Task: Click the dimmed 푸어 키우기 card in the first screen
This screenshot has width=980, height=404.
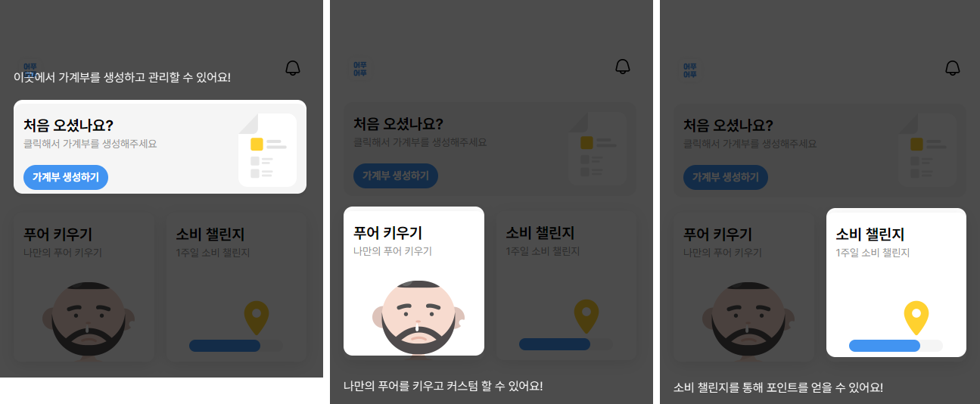Action: (84, 288)
